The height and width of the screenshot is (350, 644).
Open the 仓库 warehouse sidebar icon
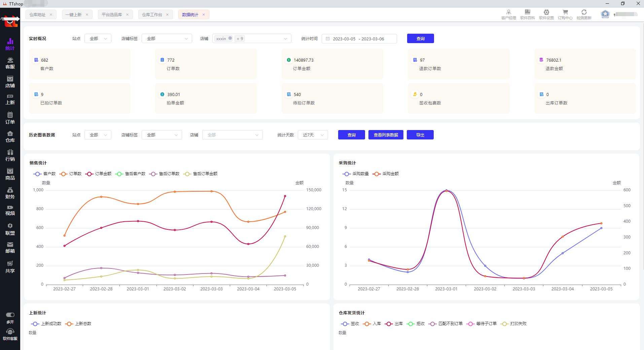(x=10, y=136)
